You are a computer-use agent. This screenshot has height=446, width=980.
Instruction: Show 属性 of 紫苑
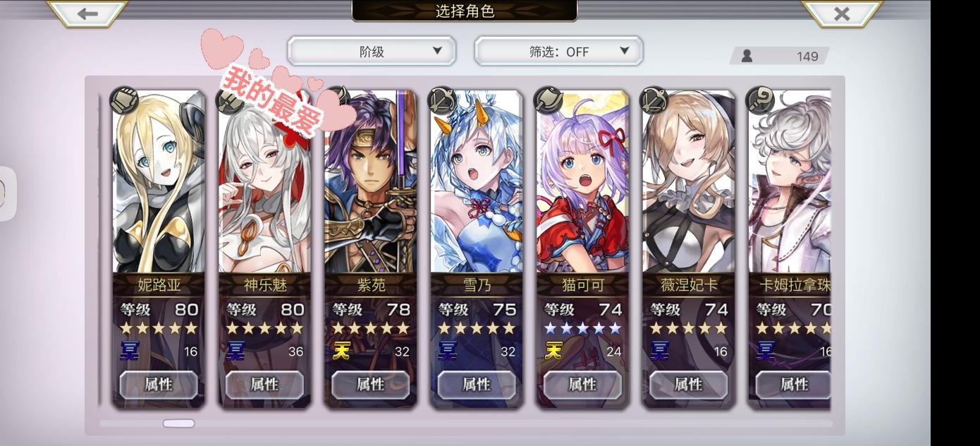coord(370,385)
